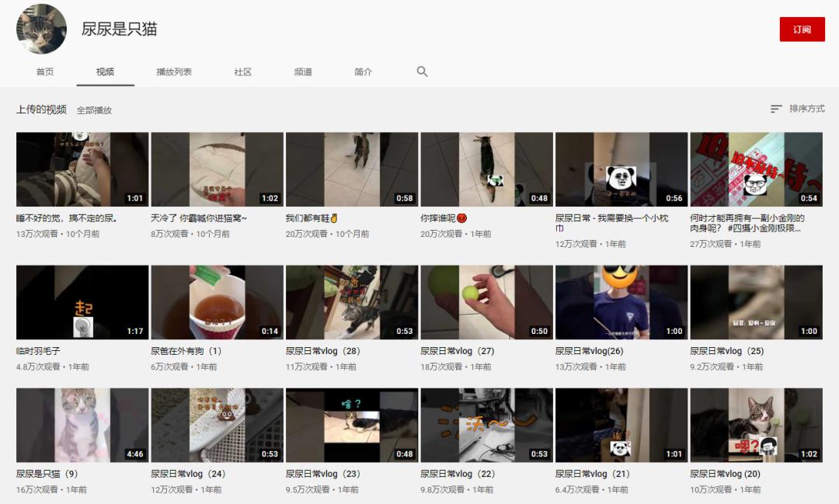Click the sort icon next to 排序方式
This screenshot has height=504, width=839.
[774, 109]
